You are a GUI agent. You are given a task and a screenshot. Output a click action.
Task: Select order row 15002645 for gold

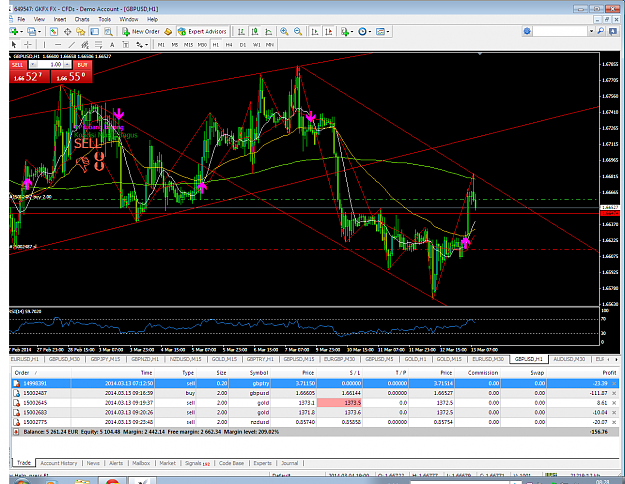tap(315, 403)
